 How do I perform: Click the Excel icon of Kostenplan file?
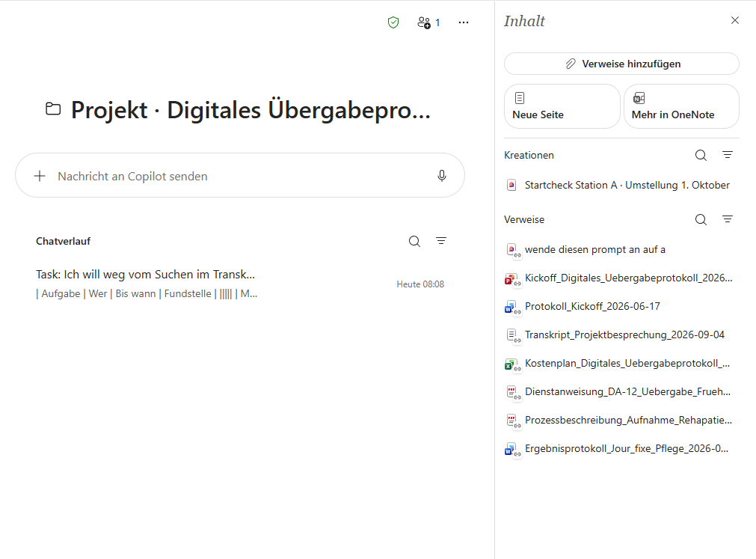[x=511, y=364]
